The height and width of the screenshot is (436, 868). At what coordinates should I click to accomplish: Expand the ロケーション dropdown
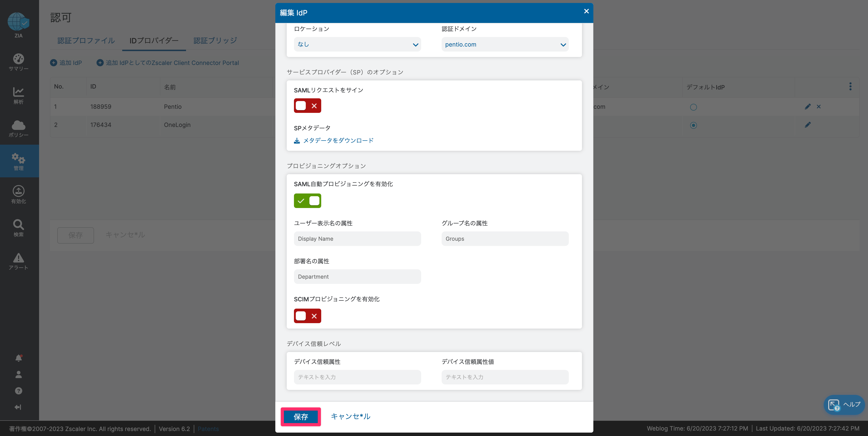[x=357, y=45]
